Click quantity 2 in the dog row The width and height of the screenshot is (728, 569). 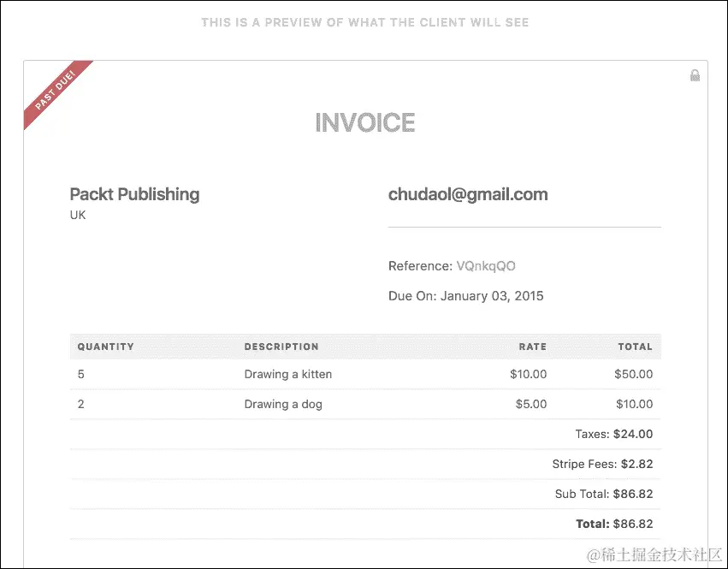(80, 404)
